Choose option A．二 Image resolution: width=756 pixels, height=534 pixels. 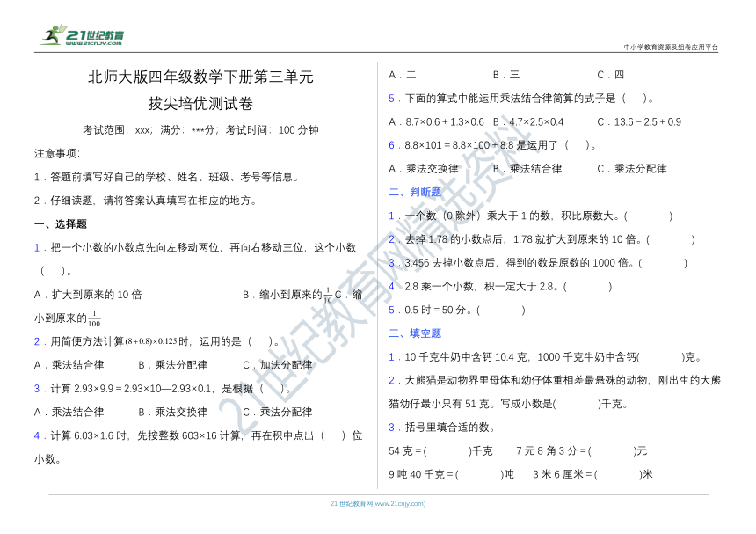[403, 75]
